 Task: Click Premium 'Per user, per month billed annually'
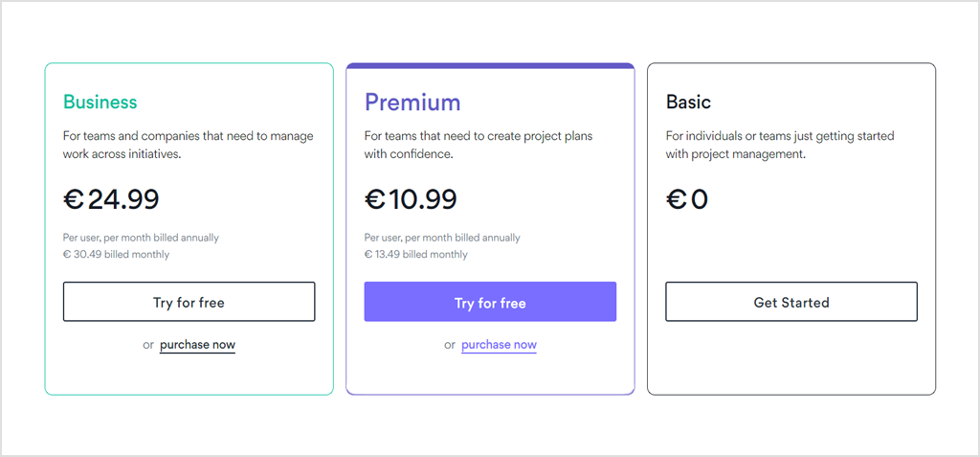[442, 238]
